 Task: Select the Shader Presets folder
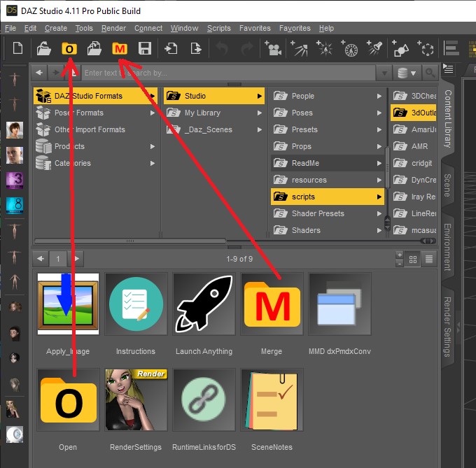coord(318,213)
